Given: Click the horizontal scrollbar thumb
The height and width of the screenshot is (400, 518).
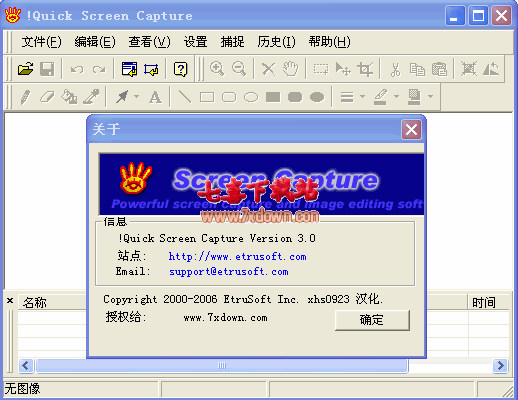Looking at the screenshot, I should tap(222, 366).
